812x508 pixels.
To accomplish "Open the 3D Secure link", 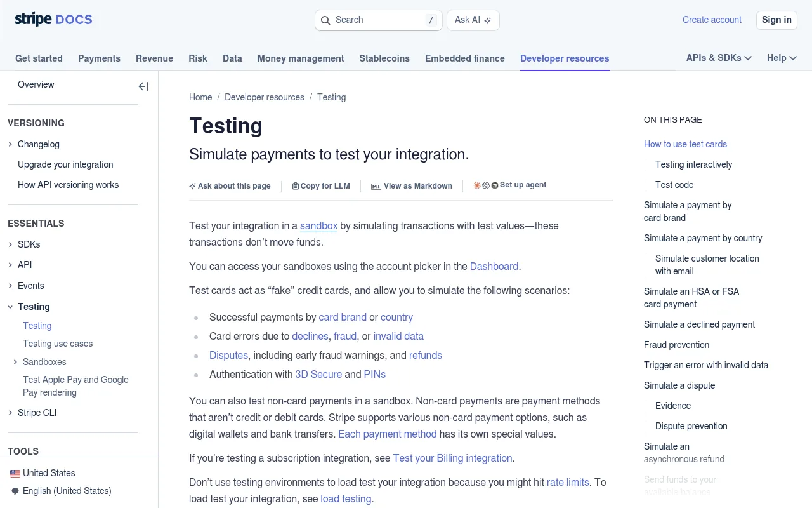I will click(x=318, y=374).
